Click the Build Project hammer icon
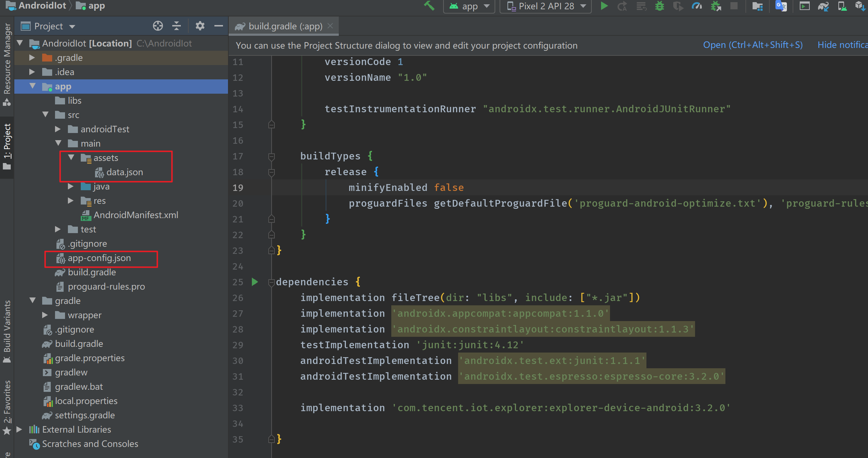 point(430,7)
